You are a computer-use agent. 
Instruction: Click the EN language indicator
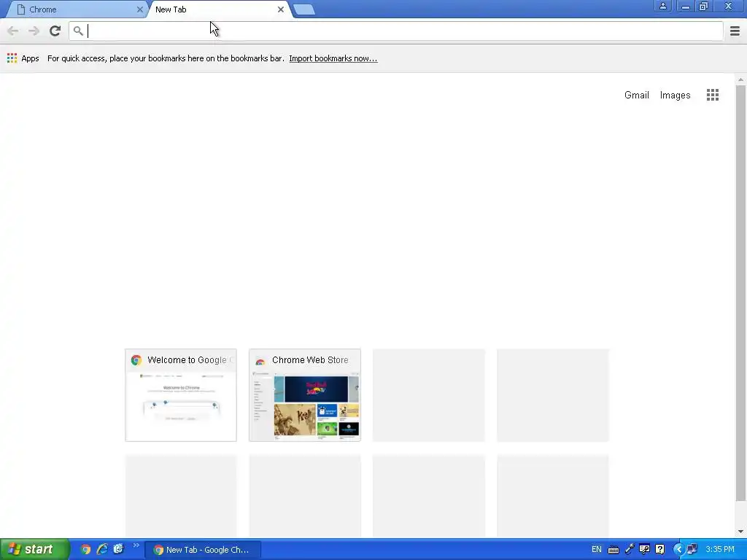596,550
